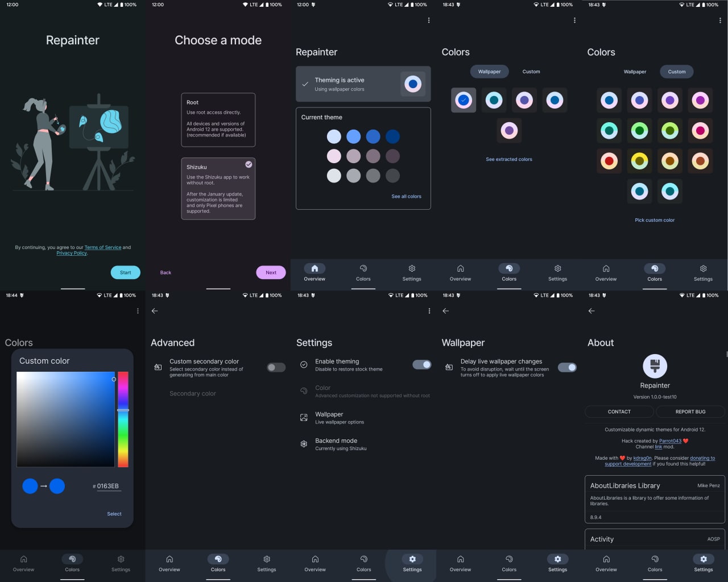The image size is (728, 582).
Task: Tap Colors nav icon on the Wallpaper screen
Action: click(509, 559)
